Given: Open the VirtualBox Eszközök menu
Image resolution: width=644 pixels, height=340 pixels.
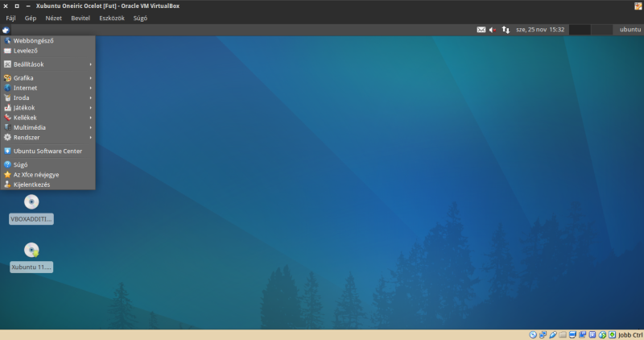Looking at the screenshot, I should (x=112, y=18).
